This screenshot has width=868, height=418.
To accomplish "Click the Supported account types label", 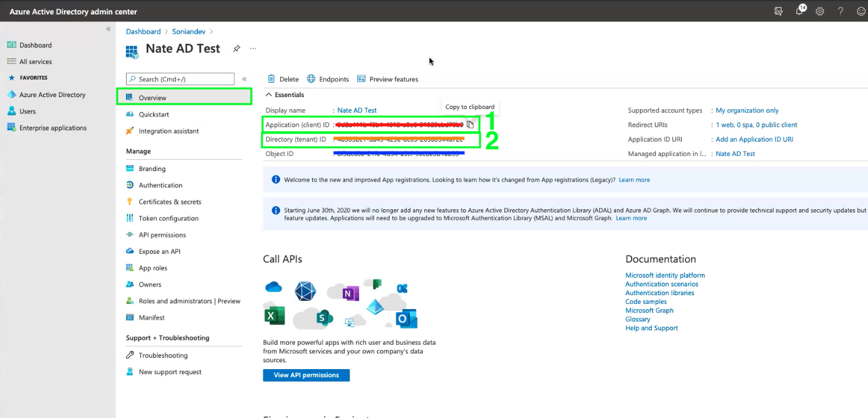I will [x=665, y=110].
